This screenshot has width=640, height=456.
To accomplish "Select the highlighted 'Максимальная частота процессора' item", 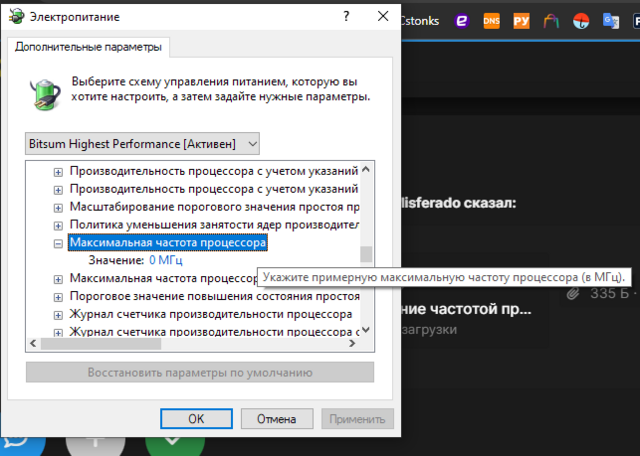I will pos(168,242).
